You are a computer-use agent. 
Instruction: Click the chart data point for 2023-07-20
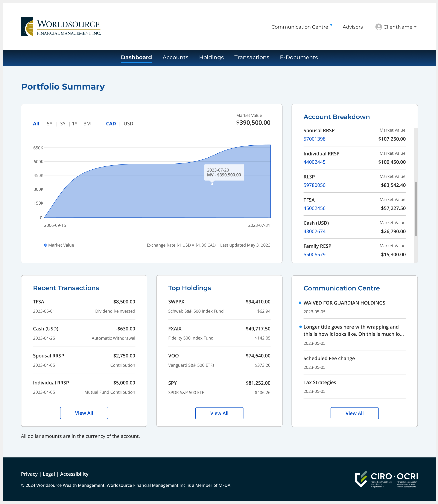click(212, 184)
